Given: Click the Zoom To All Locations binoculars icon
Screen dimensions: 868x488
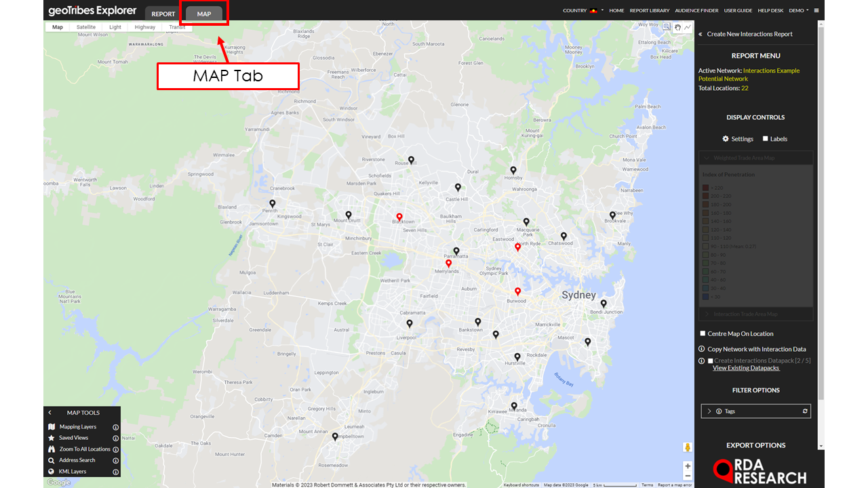Looking at the screenshot, I should [x=52, y=449].
